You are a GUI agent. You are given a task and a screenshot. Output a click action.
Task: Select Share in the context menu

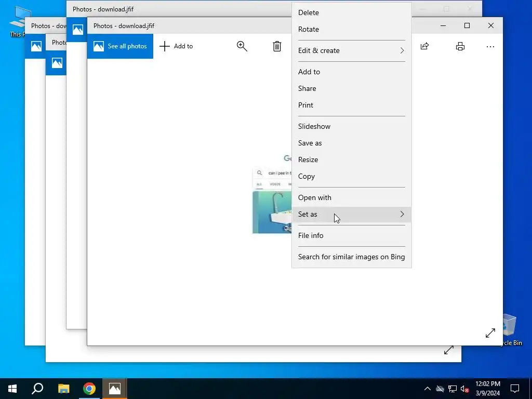pos(352,88)
